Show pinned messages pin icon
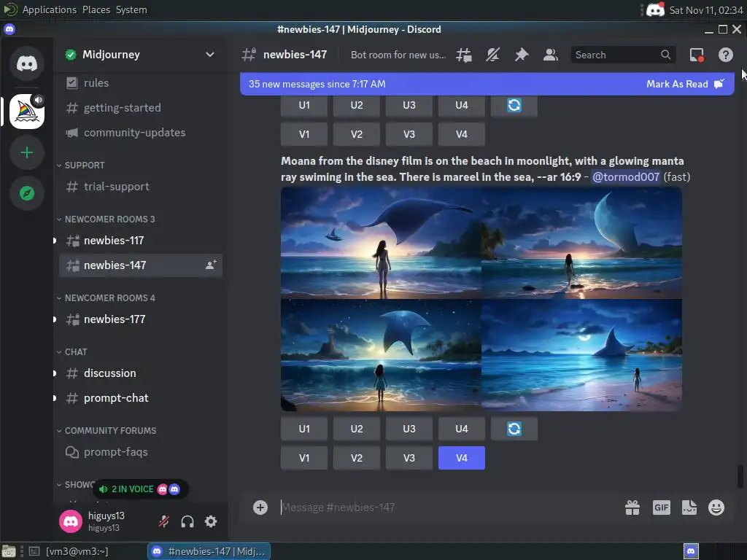This screenshot has height=560, width=747. click(521, 55)
